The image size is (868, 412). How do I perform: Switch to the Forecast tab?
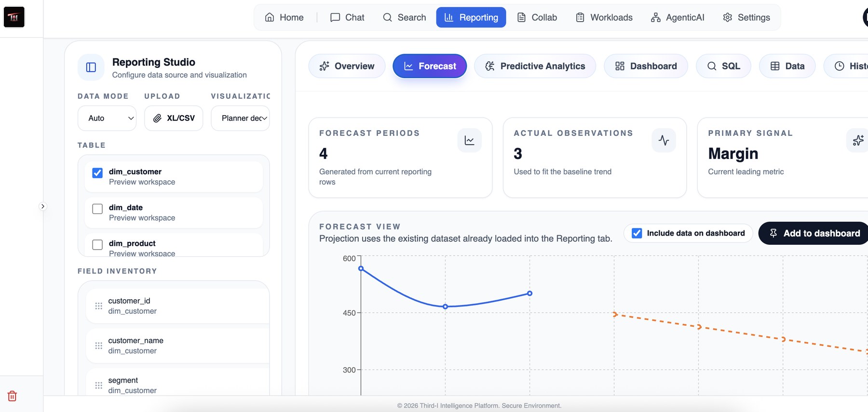coord(430,66)
